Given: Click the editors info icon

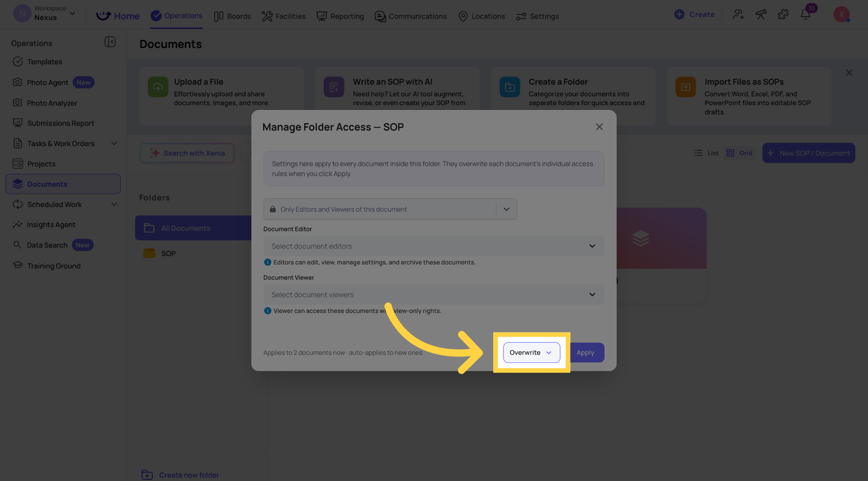Looking at the screenshot, I should tap(268, 262).
